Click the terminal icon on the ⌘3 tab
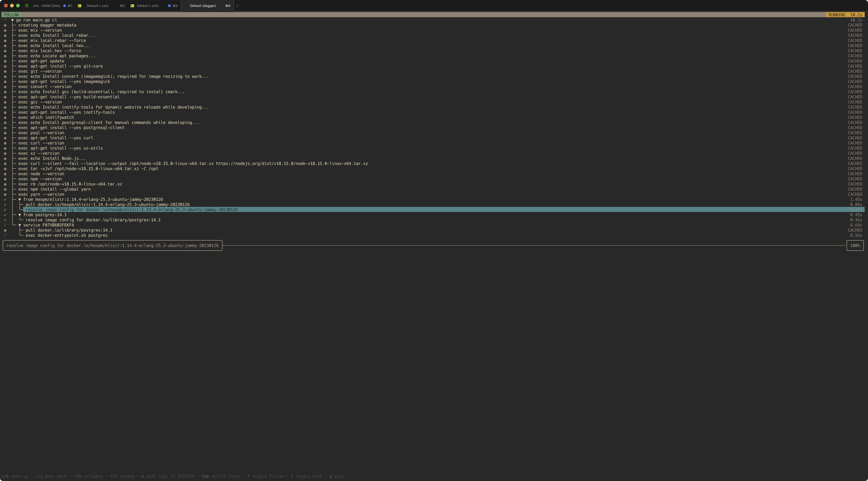This screenshot has width=868, height=481. click(132, 6)
